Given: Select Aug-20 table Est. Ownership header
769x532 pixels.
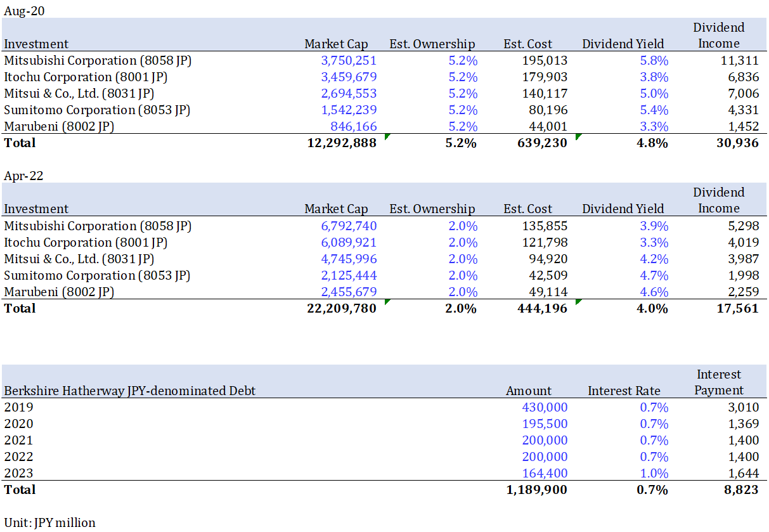Looking at the screenshot, I should coord(432,44).
